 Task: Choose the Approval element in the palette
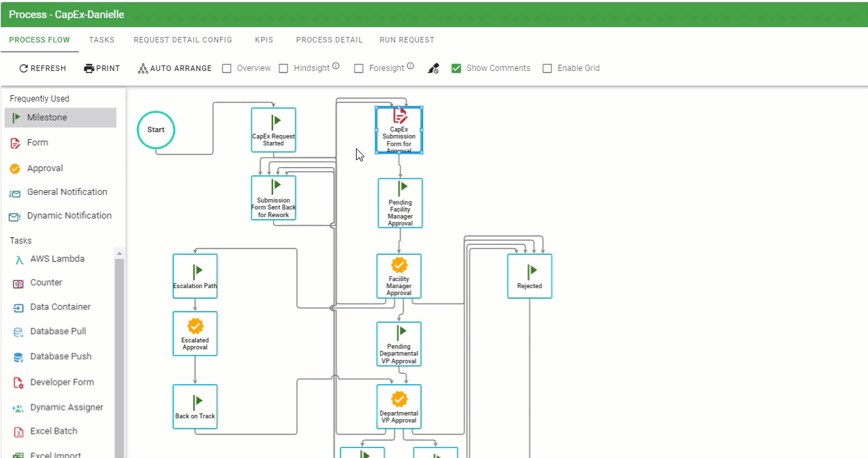[45, 168]
